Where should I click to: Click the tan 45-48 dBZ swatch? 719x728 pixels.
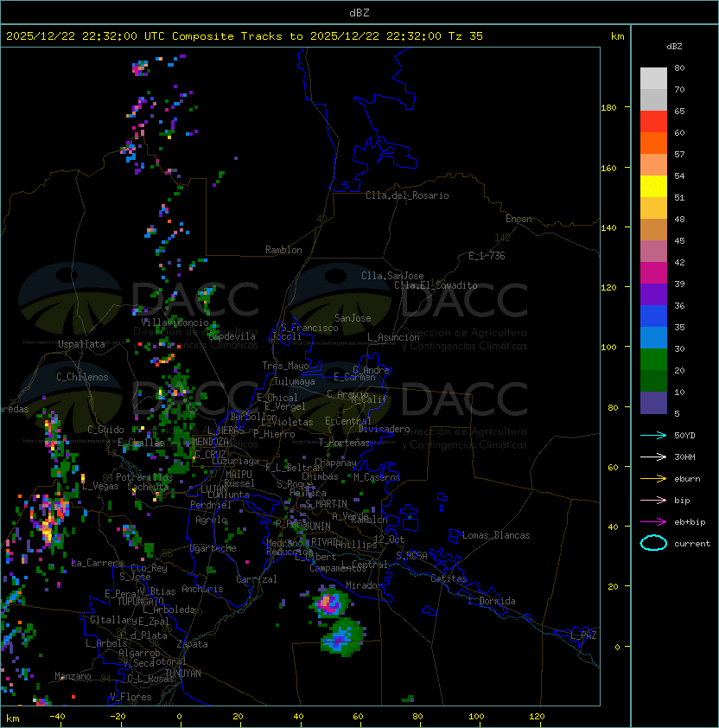pos(653,230)
